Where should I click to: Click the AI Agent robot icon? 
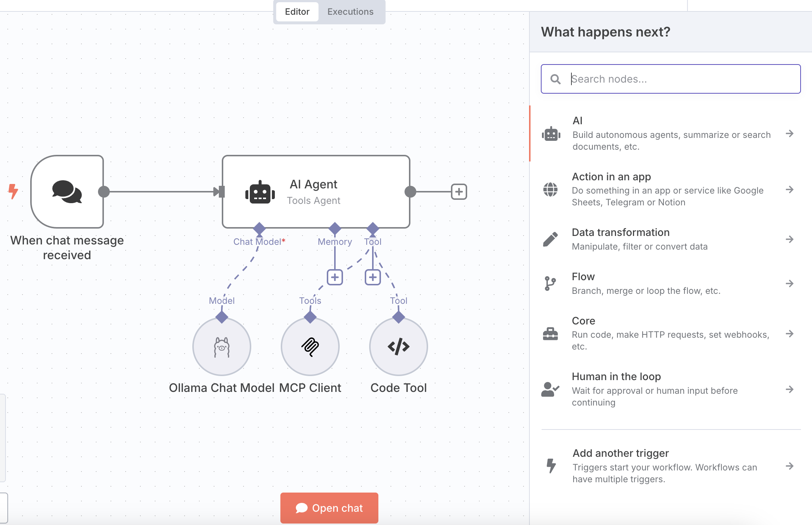260,192
